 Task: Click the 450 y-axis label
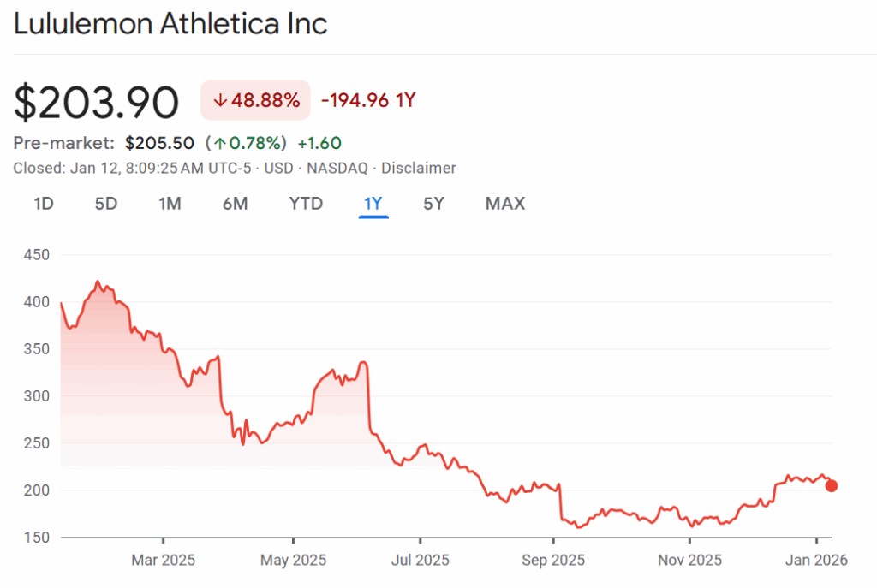click(x=37, y=255)
